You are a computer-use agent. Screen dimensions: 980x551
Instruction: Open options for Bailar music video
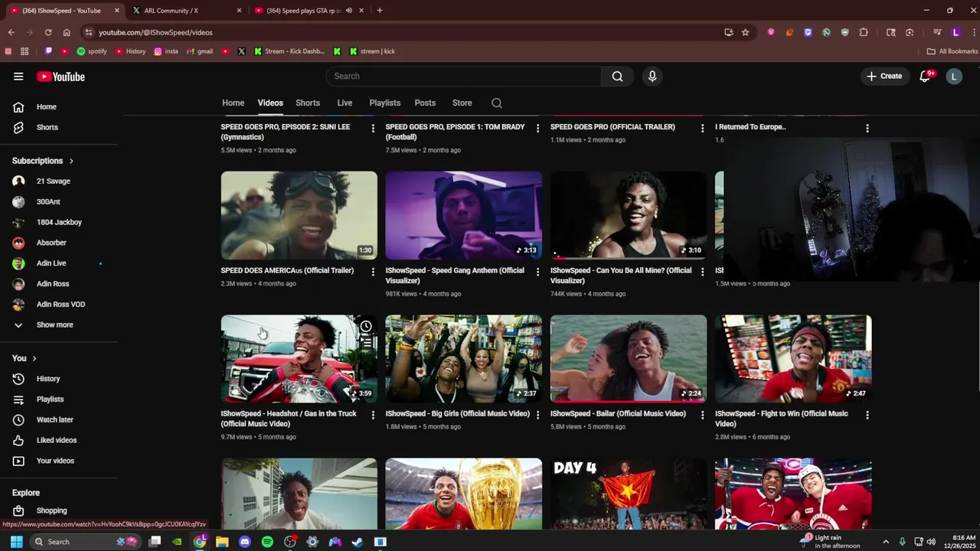(702, 415)
